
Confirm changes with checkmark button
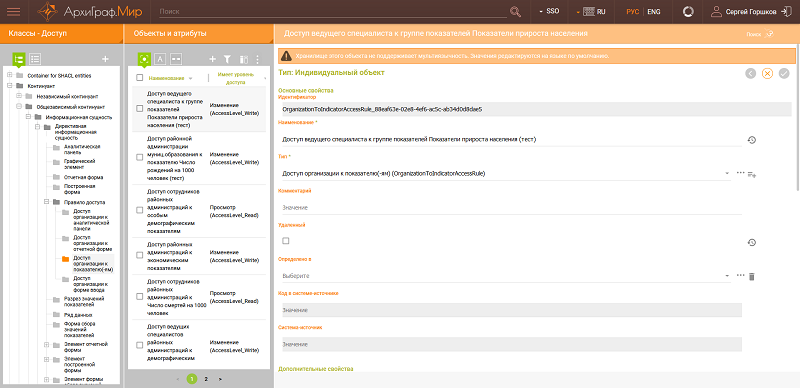click(784, 74)
